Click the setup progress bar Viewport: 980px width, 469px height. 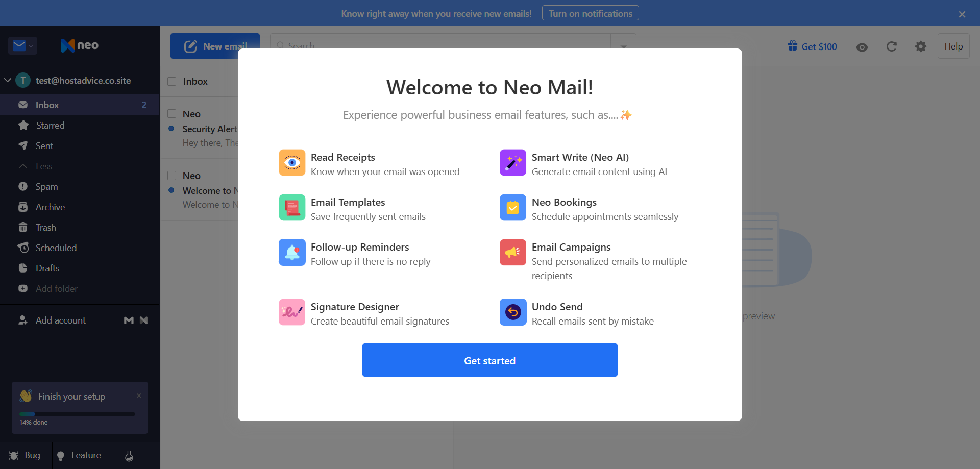pos(77,414)
